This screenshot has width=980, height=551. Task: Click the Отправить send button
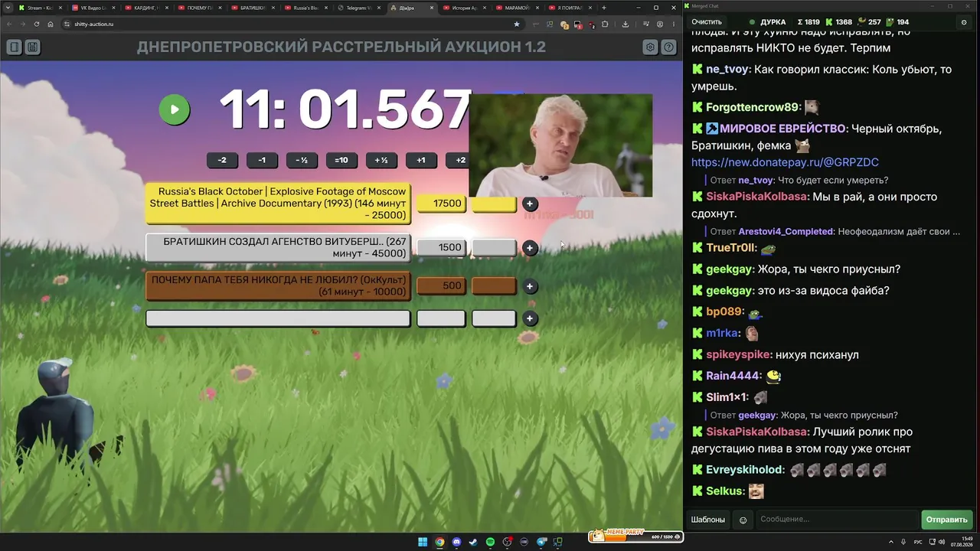tap(947, 520)
